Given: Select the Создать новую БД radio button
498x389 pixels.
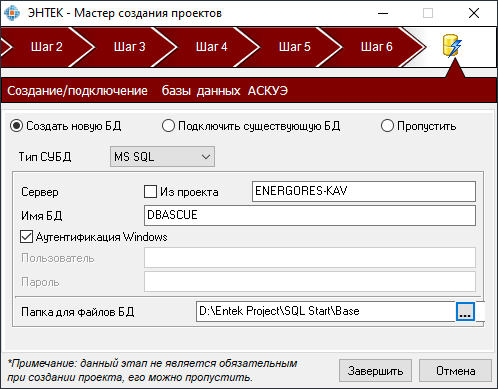Looking at the screenshot, I should pos(16,126).
